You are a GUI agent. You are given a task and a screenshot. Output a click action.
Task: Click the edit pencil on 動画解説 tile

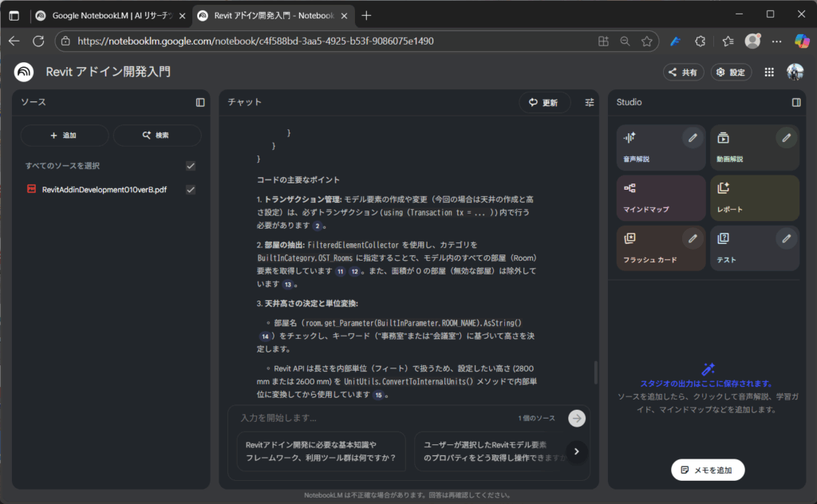coord(786,138)
